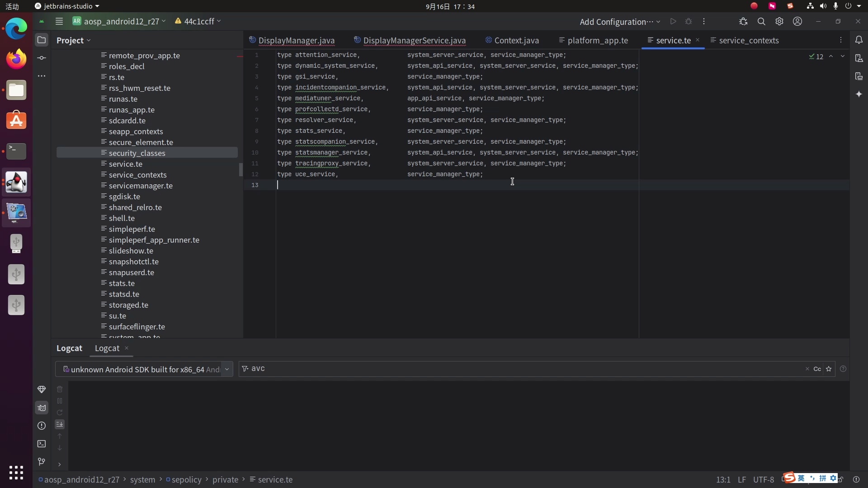
Task: Open Search Everywhere magnifier
Action: tap(761, 21)
